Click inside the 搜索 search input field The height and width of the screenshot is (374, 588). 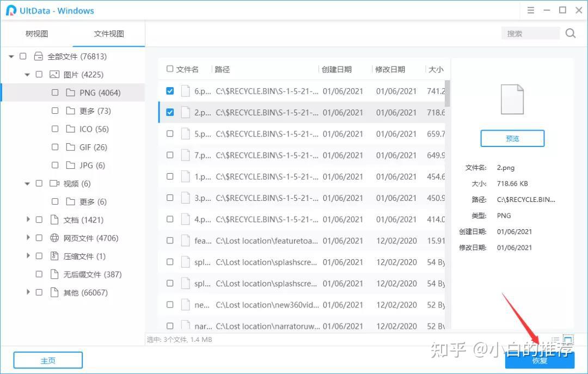(531, 33)
